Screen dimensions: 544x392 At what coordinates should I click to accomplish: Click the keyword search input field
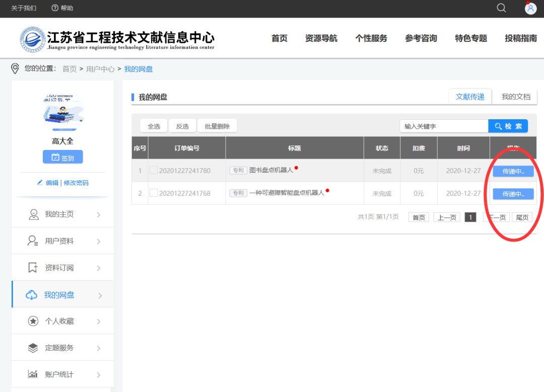tap(443, 125)
